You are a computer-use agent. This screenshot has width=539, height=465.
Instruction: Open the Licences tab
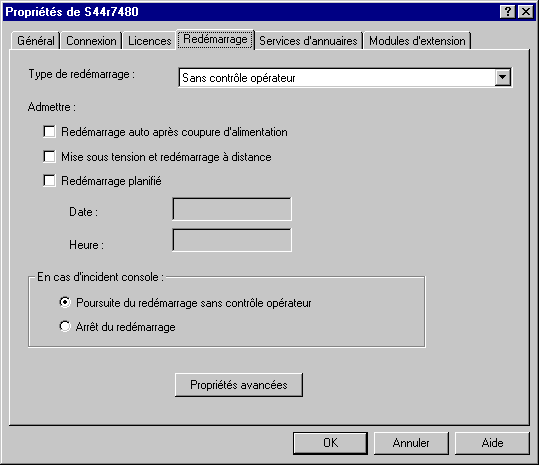150,41
